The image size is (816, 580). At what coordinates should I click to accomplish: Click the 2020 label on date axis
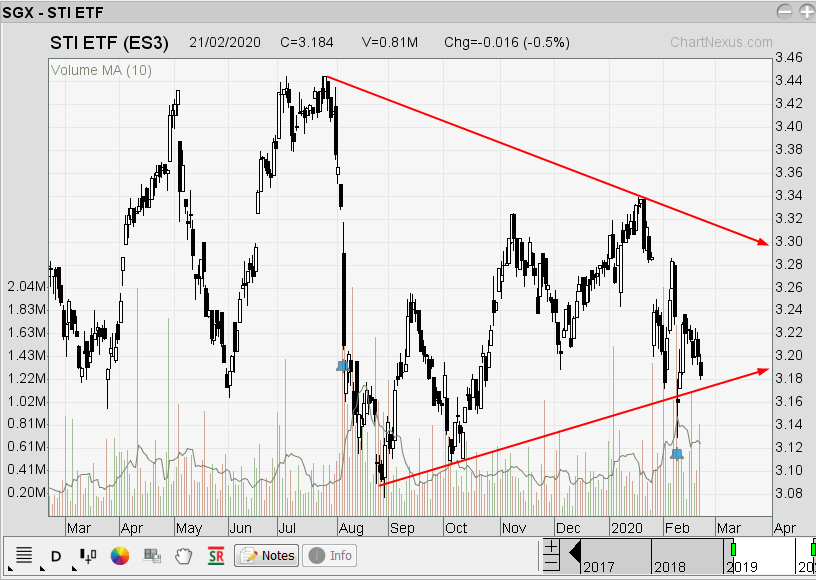click(627, 528)
